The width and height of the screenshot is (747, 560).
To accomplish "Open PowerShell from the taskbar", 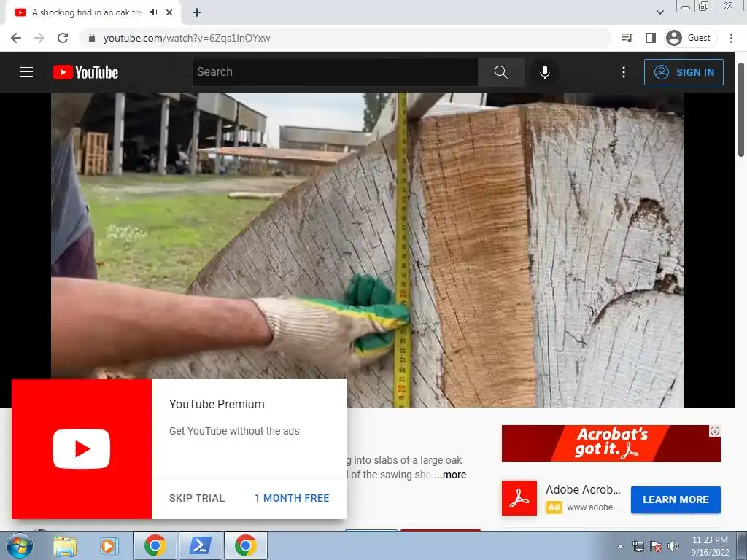I will [200, 545].
